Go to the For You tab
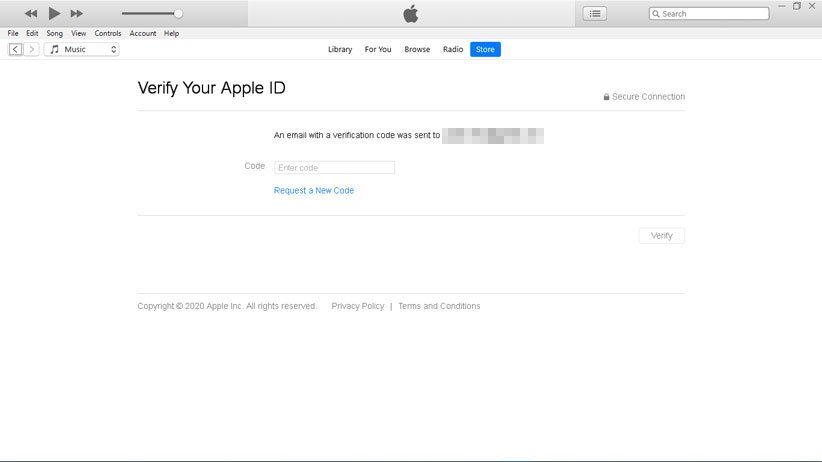 point(378,49)
